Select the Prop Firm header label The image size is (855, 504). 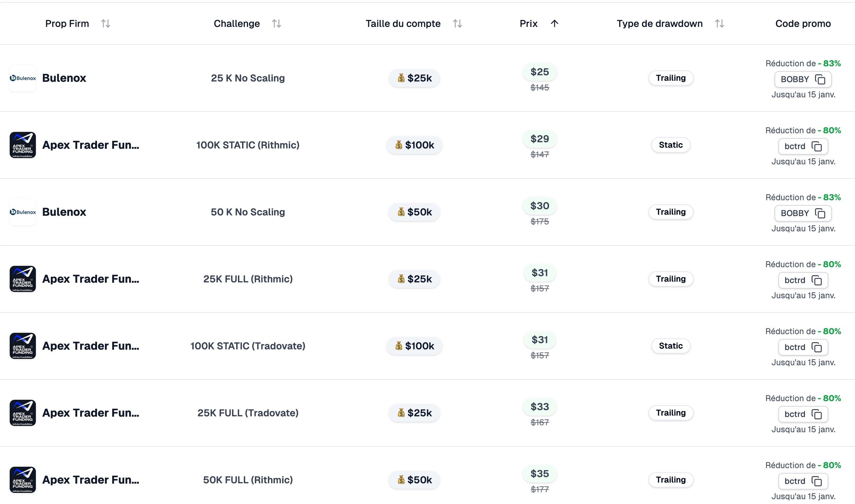[x=67, y=23]
